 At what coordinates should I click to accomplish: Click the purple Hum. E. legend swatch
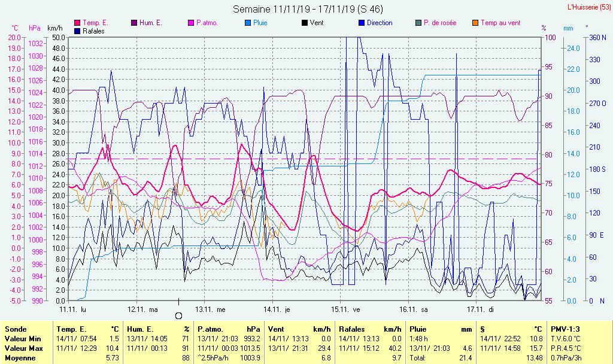tap(134, 23)
